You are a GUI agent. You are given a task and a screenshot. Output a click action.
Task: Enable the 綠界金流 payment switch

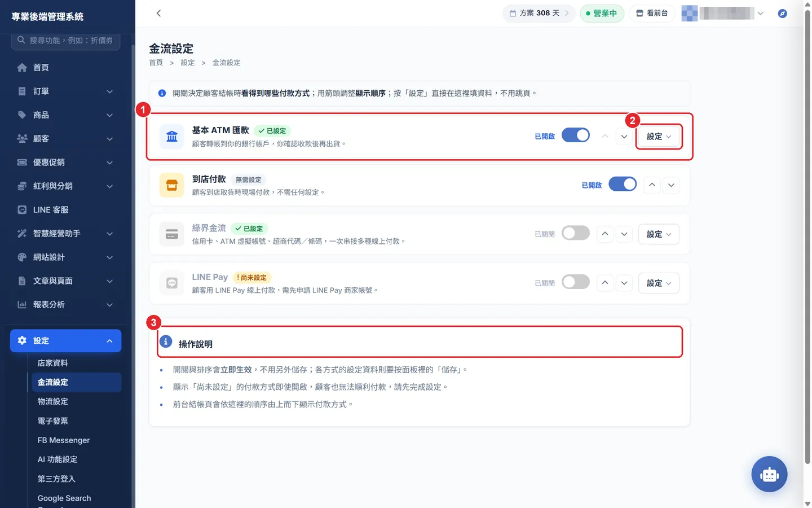(x=576, y=233)
